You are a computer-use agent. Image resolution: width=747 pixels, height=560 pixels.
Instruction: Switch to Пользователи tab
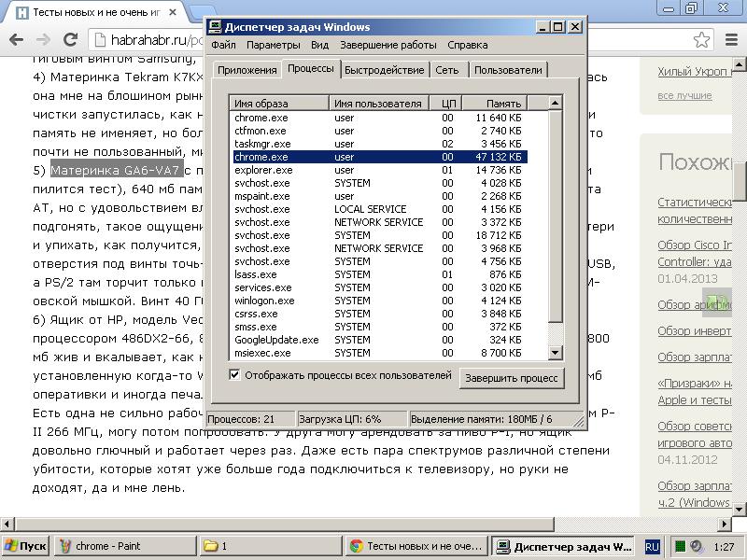tap(508, 70)
